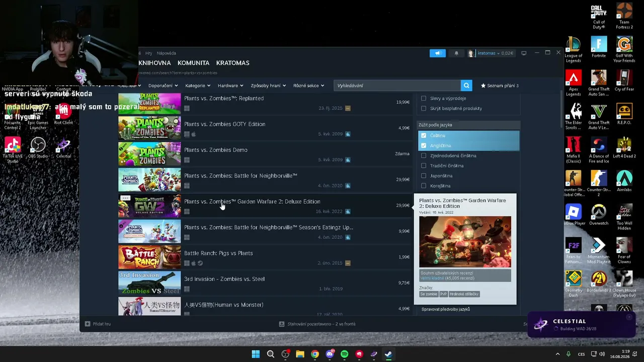Check the Japonština language filter
Viewport: 644px width, 362px height.
pos(424,175)
